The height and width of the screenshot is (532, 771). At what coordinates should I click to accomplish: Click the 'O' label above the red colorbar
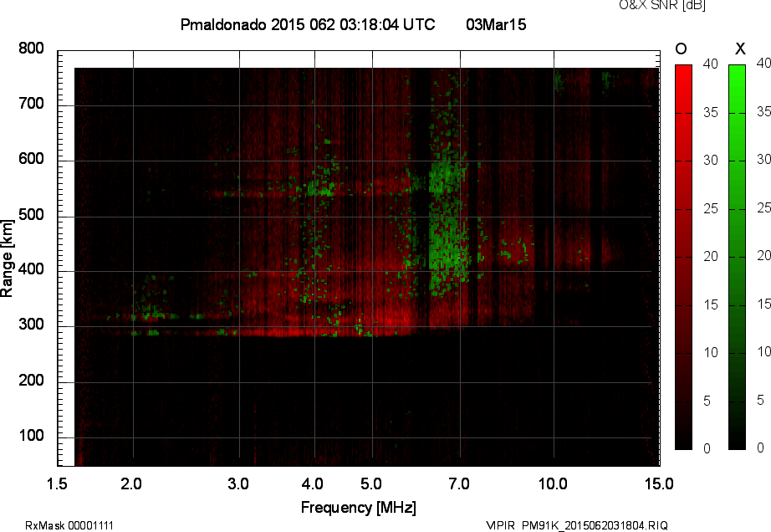pos(681,49)
